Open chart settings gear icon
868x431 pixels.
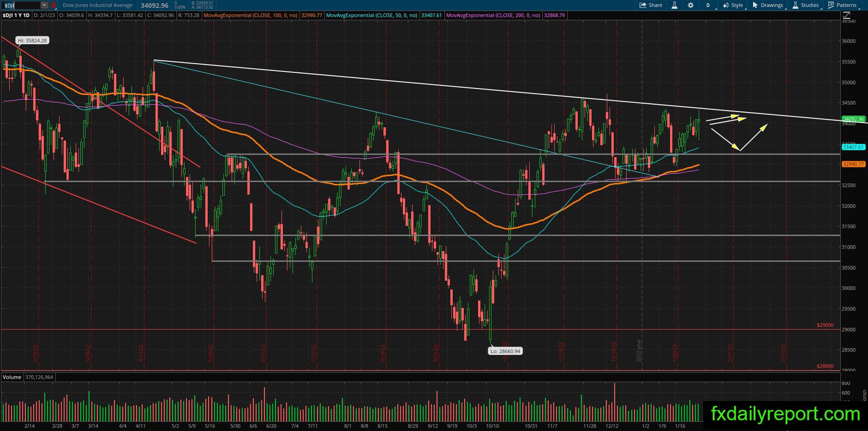pyautogui.click(x=690, y=5)
